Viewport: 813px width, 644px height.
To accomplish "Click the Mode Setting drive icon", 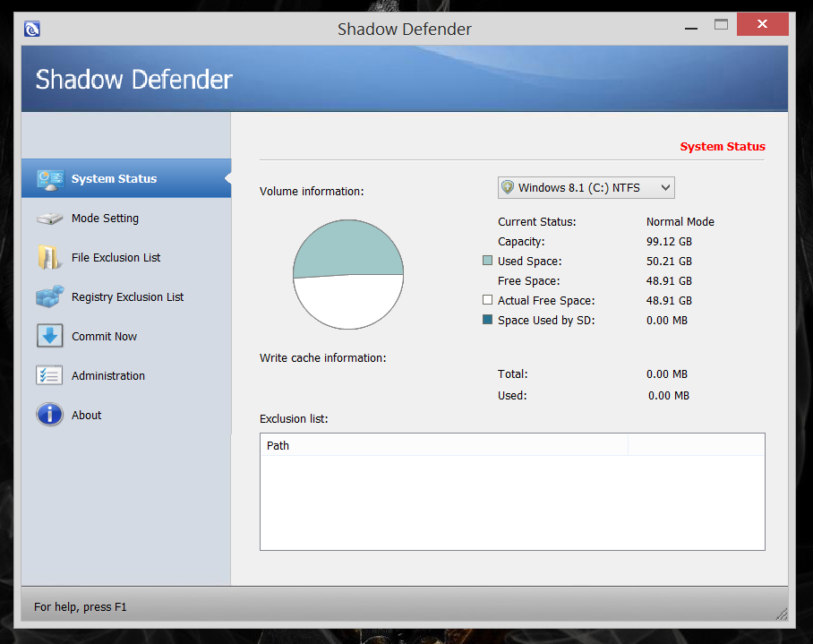I will (50, 219).
